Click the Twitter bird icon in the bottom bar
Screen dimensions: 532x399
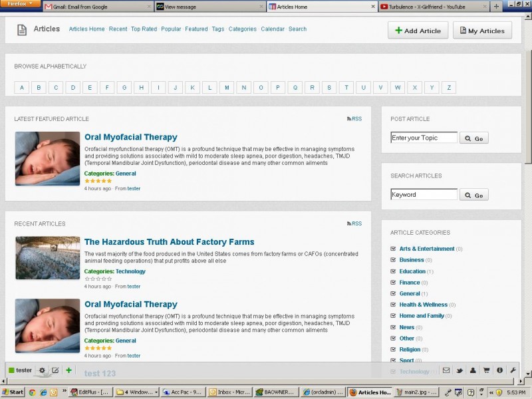(460, 370)
